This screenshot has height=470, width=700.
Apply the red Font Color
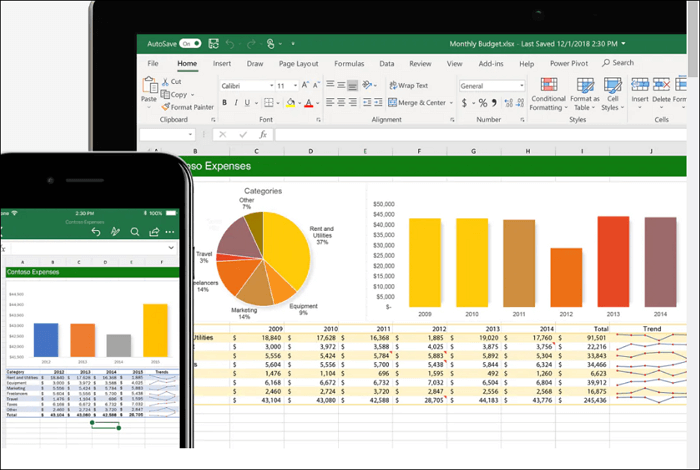[308, 103]
